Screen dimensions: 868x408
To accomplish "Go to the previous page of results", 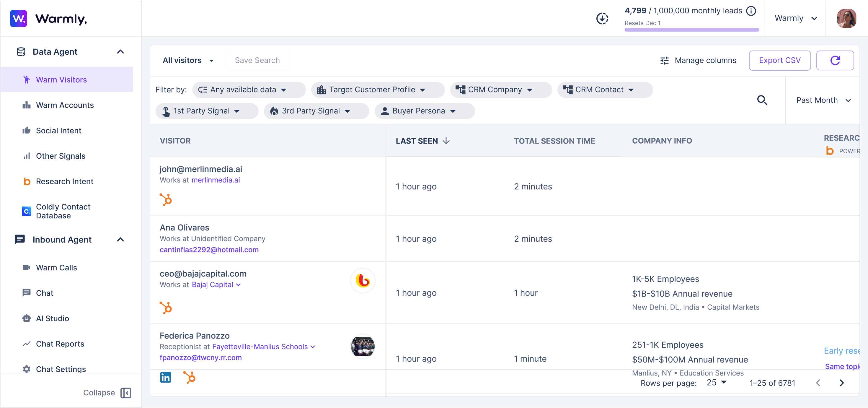I will tap(818, 383).
